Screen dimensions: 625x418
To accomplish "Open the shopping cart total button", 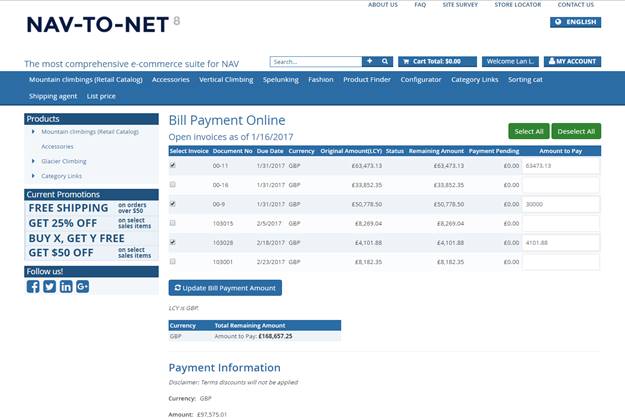I will click(437, 61).
